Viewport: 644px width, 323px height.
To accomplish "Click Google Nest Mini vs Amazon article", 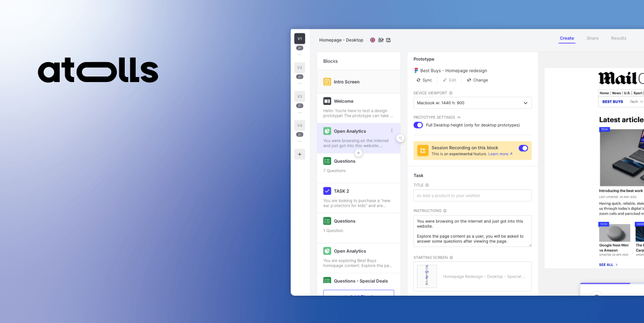I will pyautogui.click(x=614, y=247).
